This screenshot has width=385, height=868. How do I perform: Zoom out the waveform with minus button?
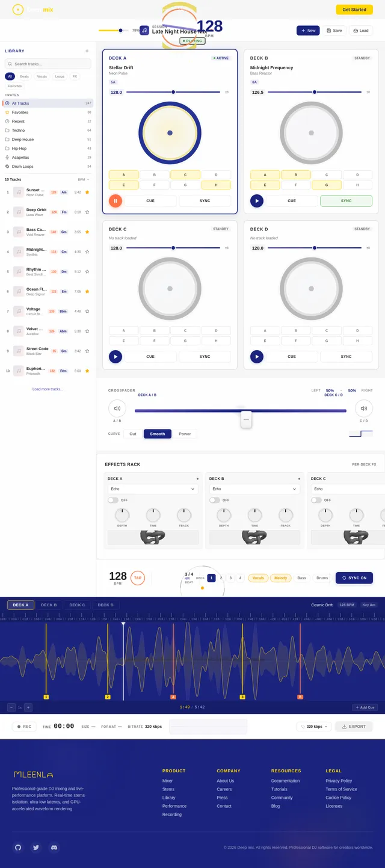tap(11, 707)
